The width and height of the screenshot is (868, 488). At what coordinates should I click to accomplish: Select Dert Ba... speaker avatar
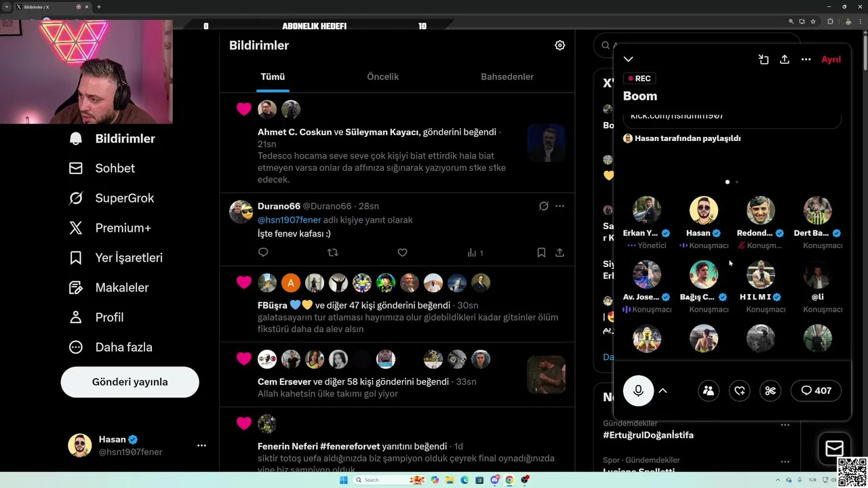click(x=818, y=211)
